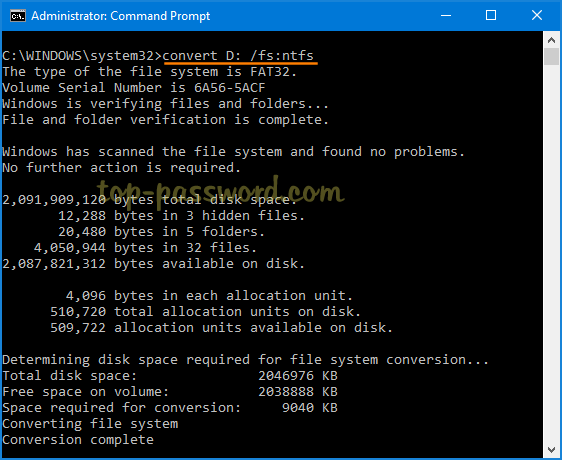Image resolution: width=562 pixels, height=460 pixels.
Task: Click the underlined convert D: /fs:ntfs command
Action: coord(238,56)
